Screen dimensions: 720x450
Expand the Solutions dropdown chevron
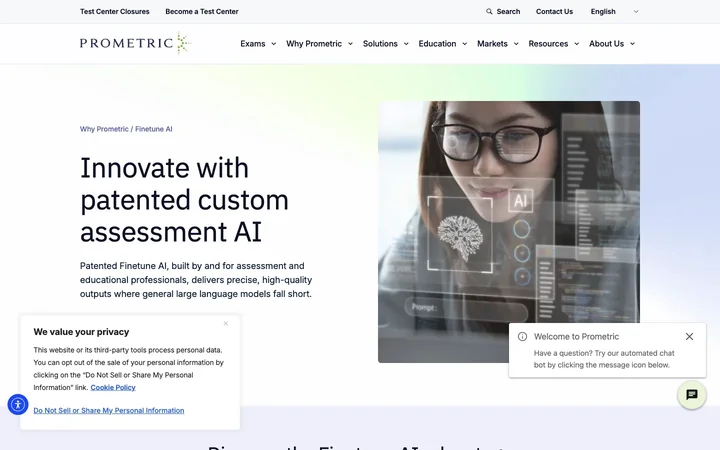pyautogui.click(x=406, y=44)
